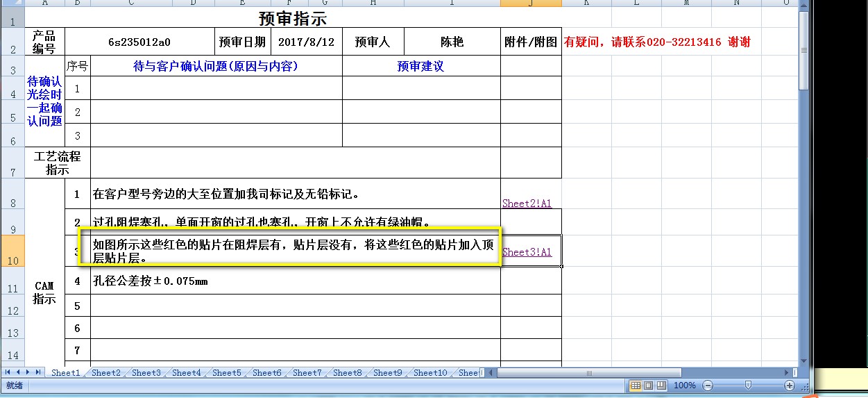Select CAM instruction 1 about 无铅标记
Image resolution: width=868 pixels, height=398 pixels.
click(x=296, y=194)
